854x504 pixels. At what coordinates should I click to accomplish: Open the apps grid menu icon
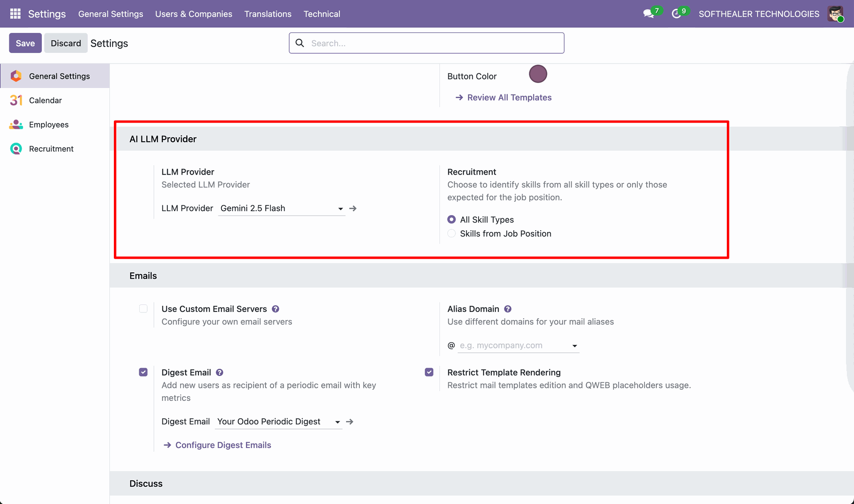click(x=15, y=14)
